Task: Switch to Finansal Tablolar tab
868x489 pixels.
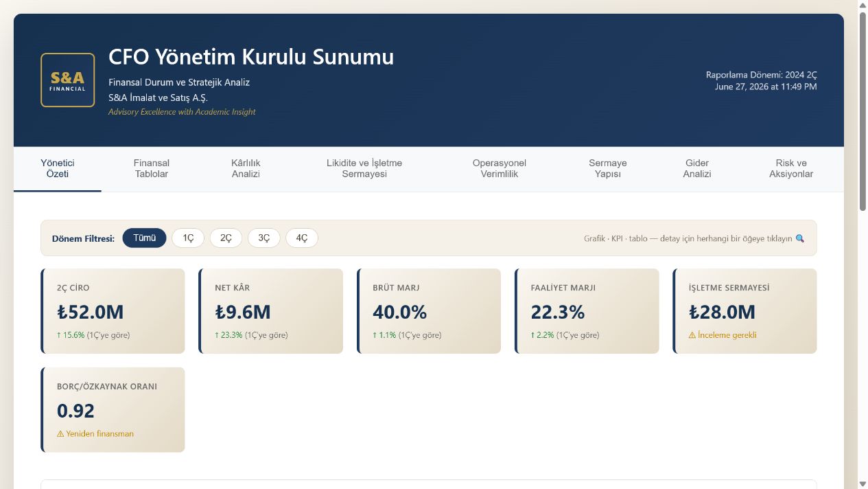Action: 152,169
